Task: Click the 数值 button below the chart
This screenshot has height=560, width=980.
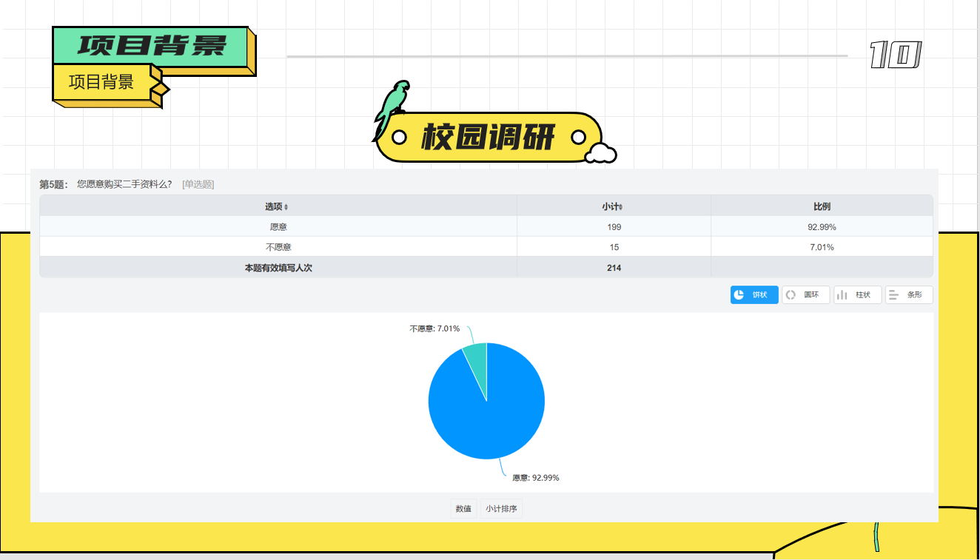Action: pyautogui.click(x=463, y=509)
